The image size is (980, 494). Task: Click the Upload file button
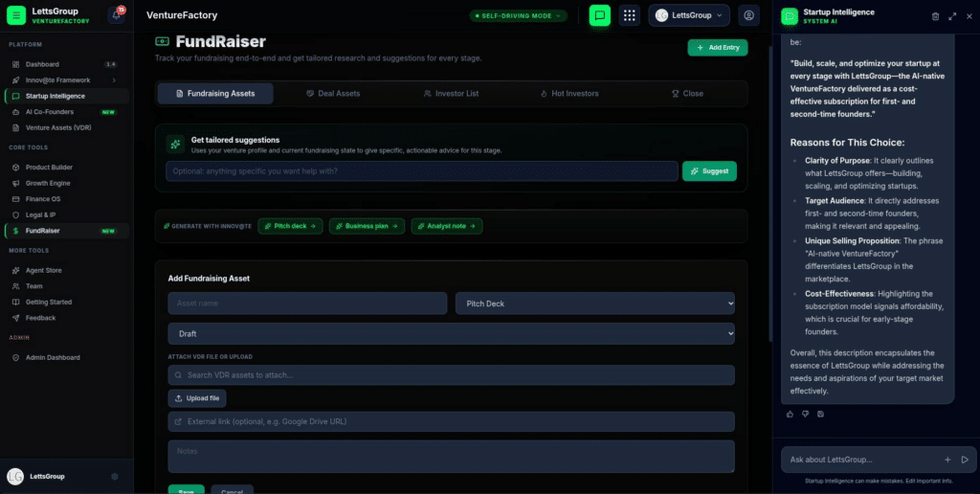coord(197,398)
